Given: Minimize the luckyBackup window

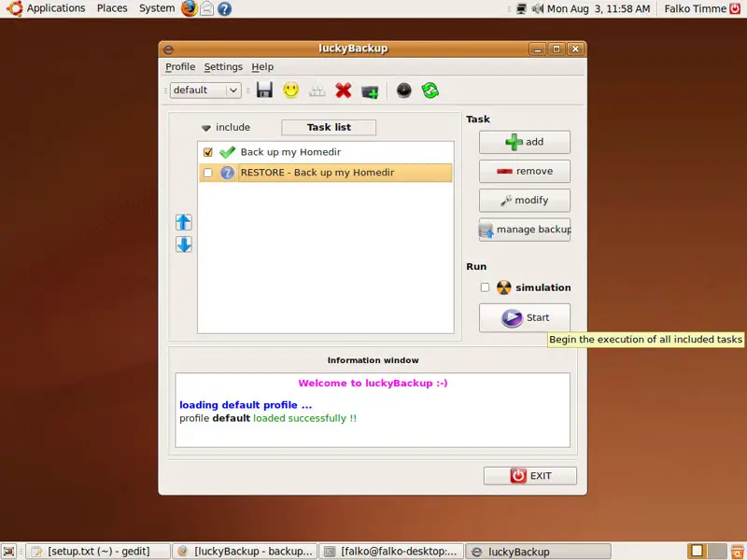Looking at the screenshot, I should pos(538,49).
